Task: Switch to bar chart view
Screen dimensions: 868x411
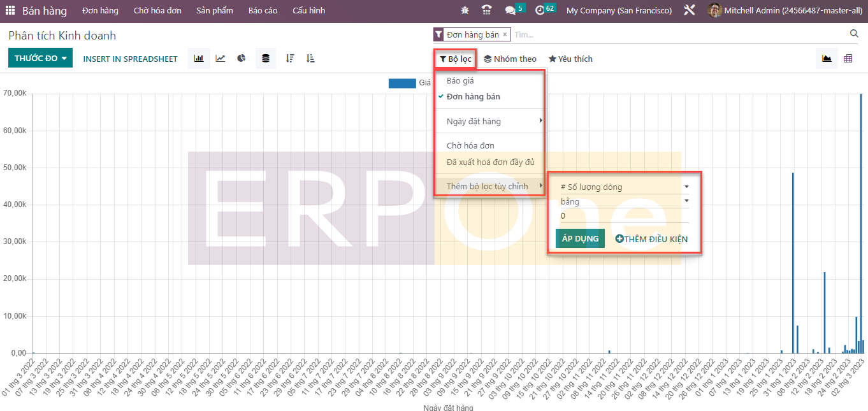Action: tap(199, 59)
